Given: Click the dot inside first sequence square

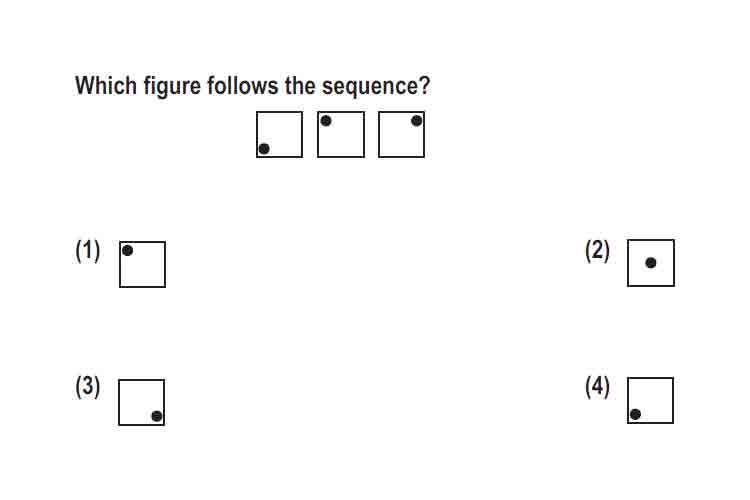Looking at the screenshot, I should coord(264,149).
